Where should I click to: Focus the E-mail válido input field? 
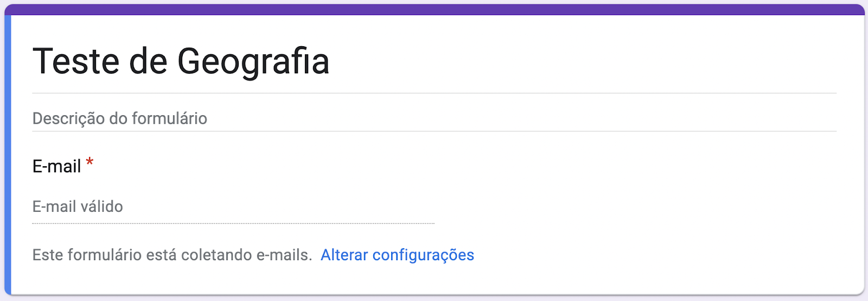(233, 207)
